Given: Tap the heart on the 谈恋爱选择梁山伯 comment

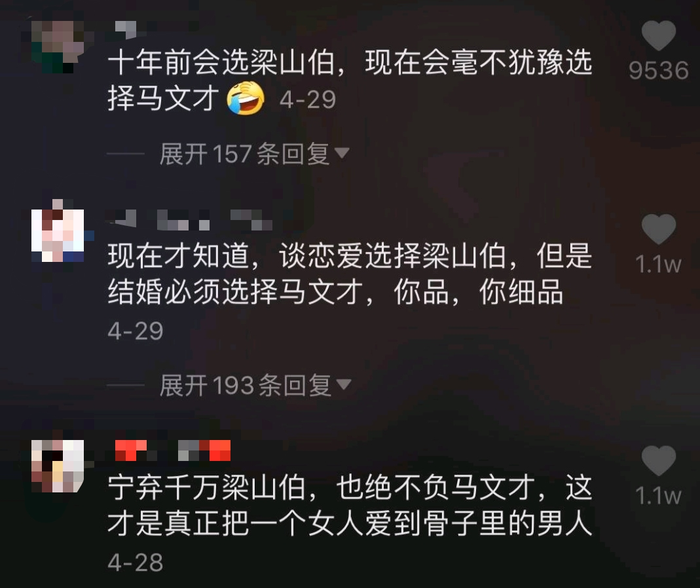Looking at the screenshot, I should coord(658,229).
